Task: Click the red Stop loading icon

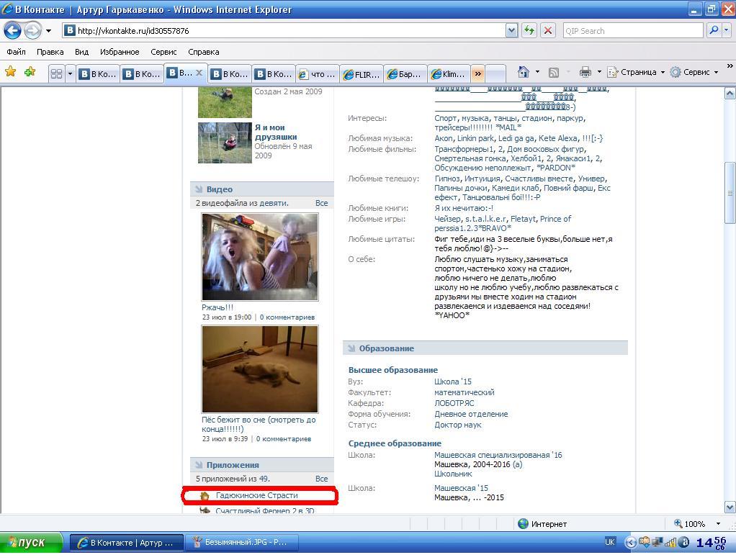Action: 548,30
